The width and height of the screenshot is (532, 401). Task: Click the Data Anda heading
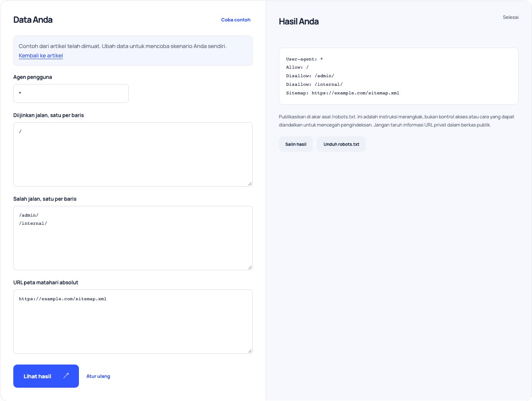(33, 20)
